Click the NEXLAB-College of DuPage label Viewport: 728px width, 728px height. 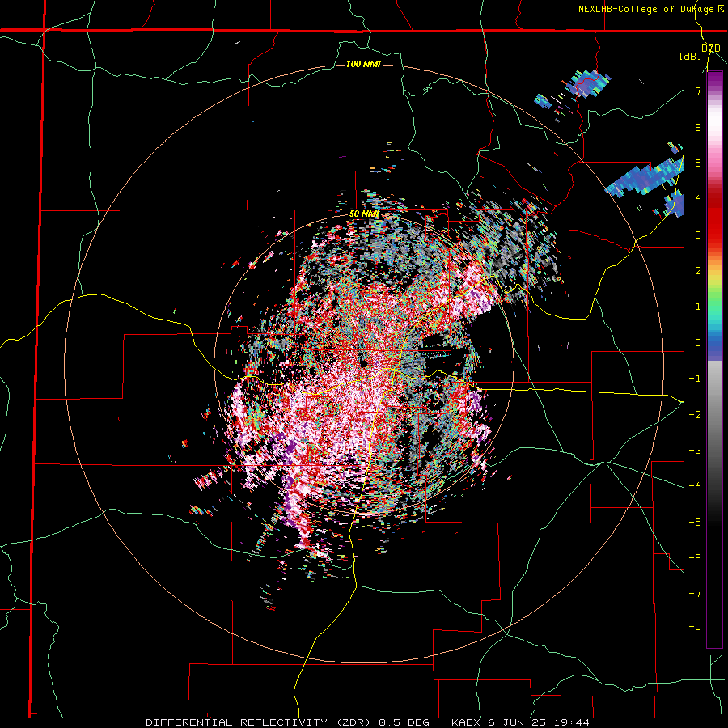tap(649, 9)
